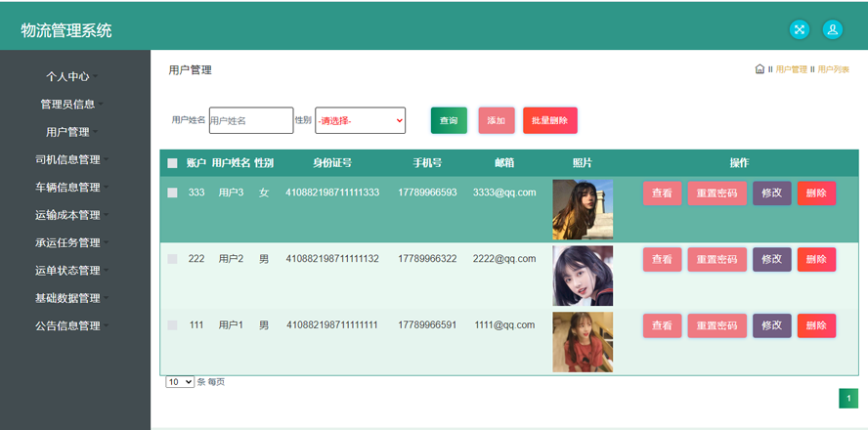Click the 查询 search button
The width and height of the screenshot is (868, 430).
click(x=449, y=120)
